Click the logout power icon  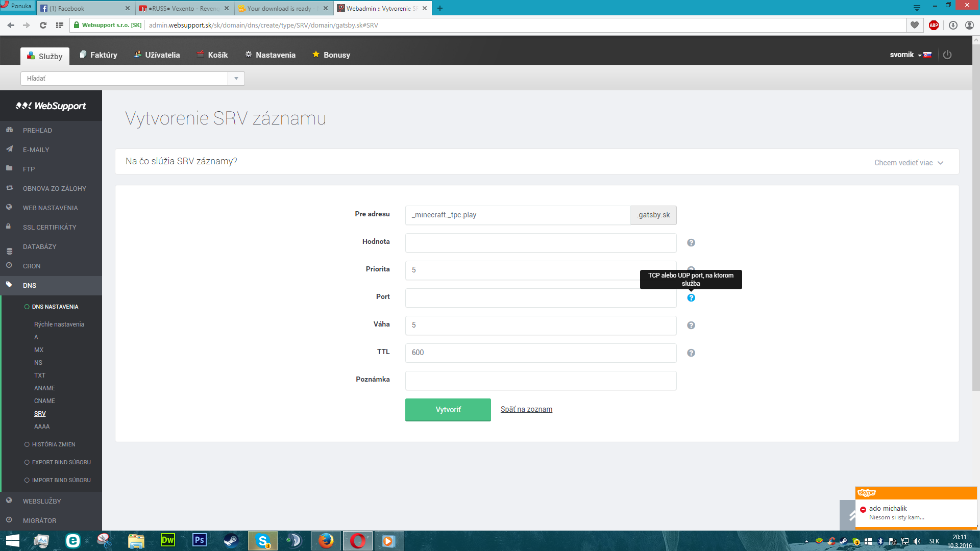tap(947, 55)
